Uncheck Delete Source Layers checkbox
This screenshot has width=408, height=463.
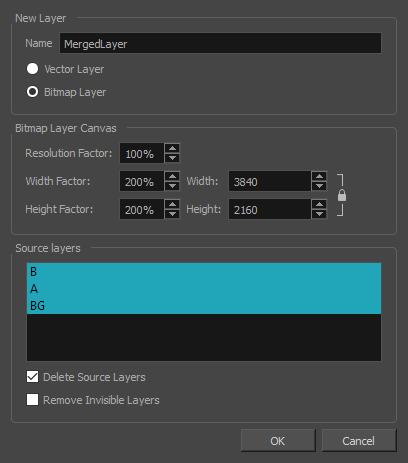(32, 377)
